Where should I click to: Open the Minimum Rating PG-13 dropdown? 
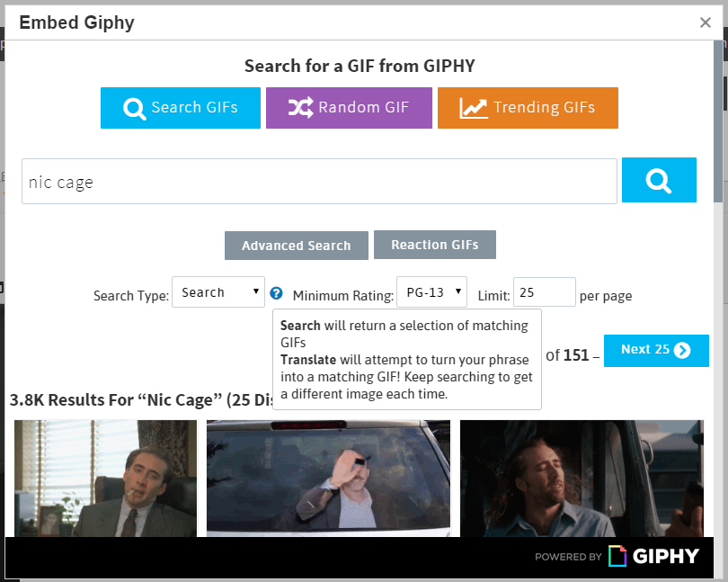[x=431, y=292]
